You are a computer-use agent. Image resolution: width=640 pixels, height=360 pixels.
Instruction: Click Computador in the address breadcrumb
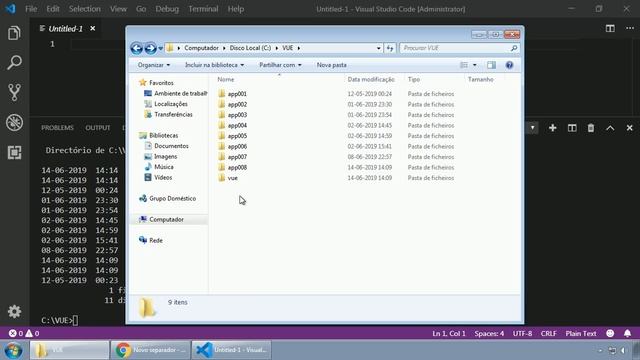pos(201,48)
